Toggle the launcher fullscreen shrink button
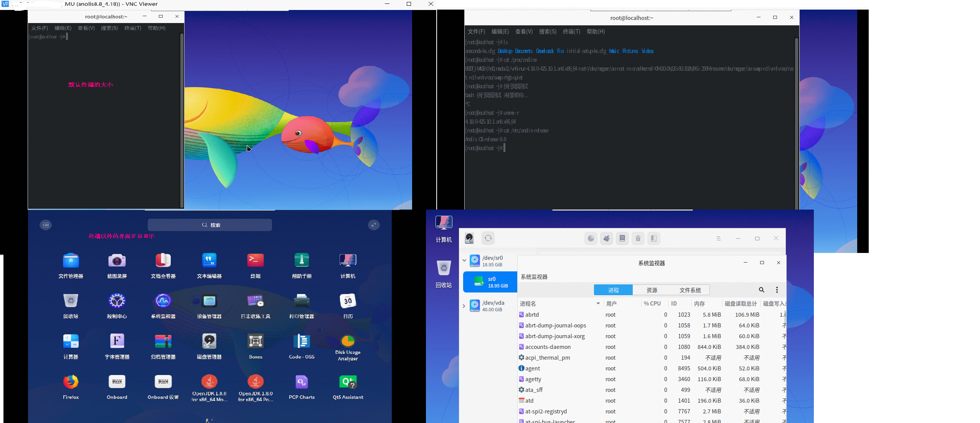This screenshot has height=423, width=980. (374, 225)
